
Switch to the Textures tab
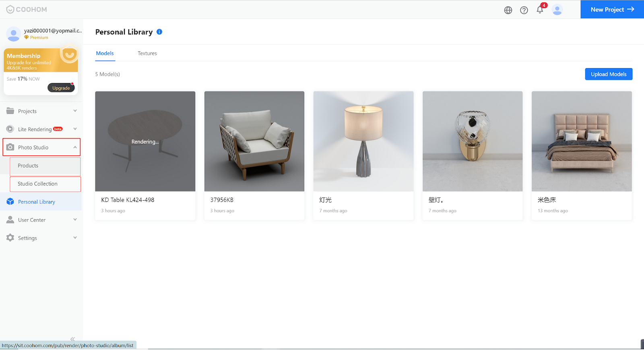pos(147,53)
